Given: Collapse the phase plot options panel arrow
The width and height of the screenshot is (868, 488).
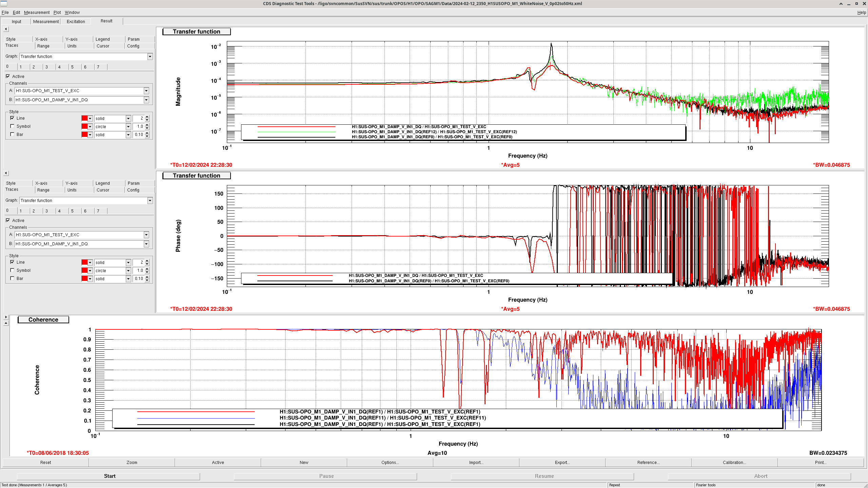Looking at the screenshot, I should pos(6,173).
